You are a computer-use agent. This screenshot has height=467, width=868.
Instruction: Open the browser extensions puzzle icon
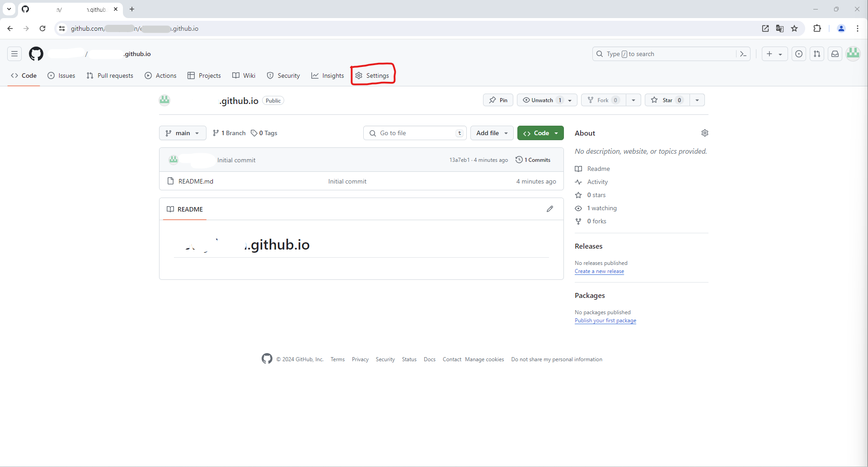pyautogui.click(x=817, y=28)
